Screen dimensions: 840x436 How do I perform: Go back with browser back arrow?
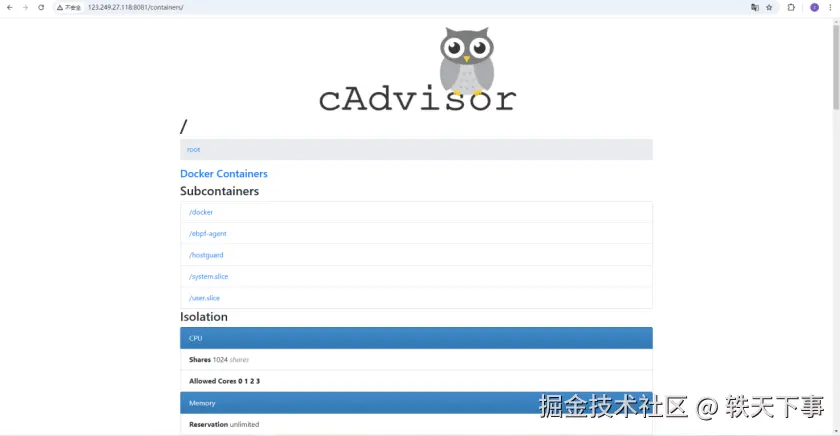coord(10,7)
